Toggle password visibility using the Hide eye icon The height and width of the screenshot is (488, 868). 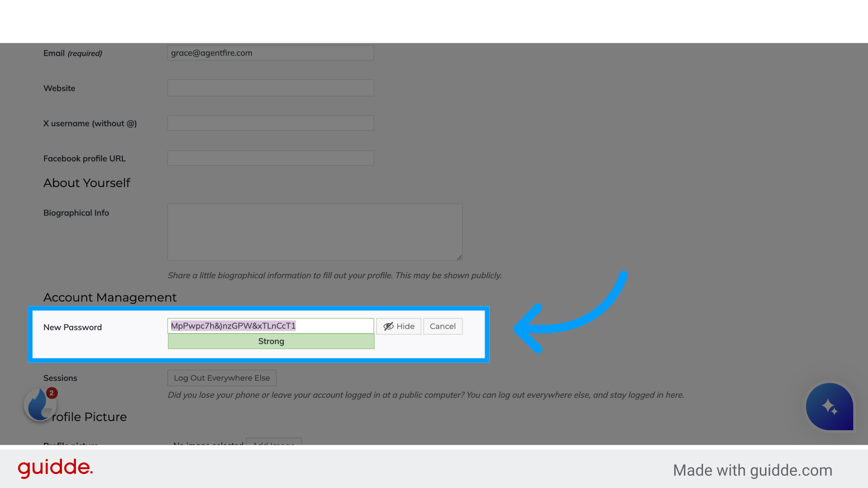(398, 326)
